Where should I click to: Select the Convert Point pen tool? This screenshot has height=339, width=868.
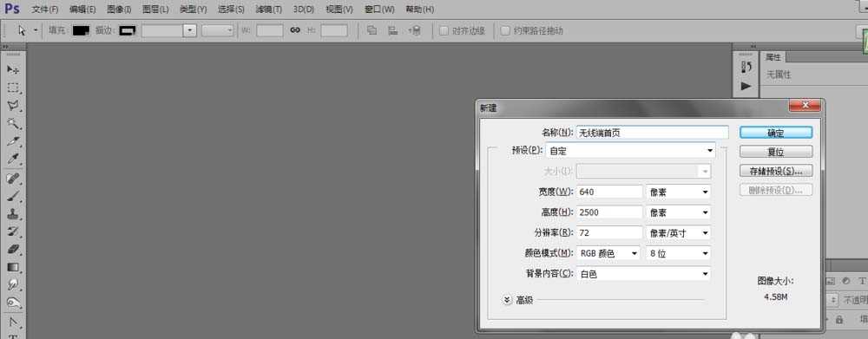point(13,322)
